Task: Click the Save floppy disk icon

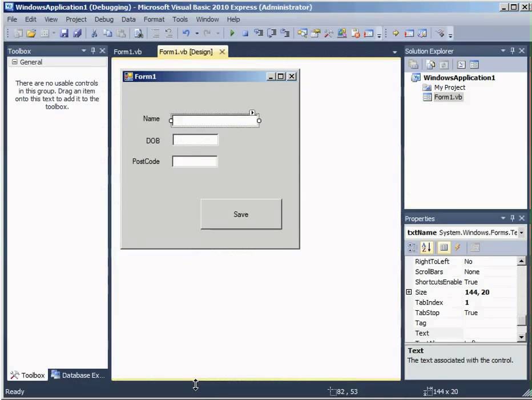Action: pos(64,33)
